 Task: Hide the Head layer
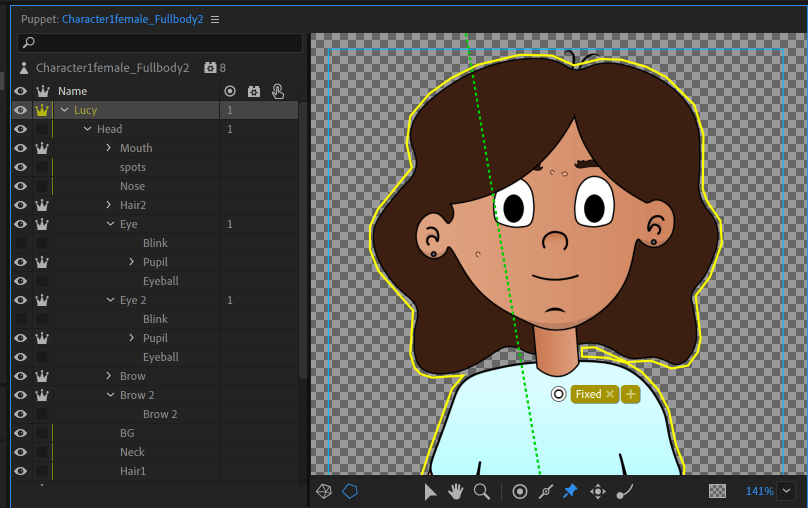click(x=21, y=129)
